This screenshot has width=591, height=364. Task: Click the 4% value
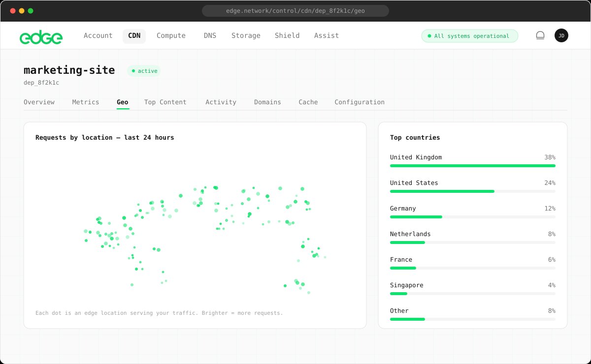click(x=552, y=285)
